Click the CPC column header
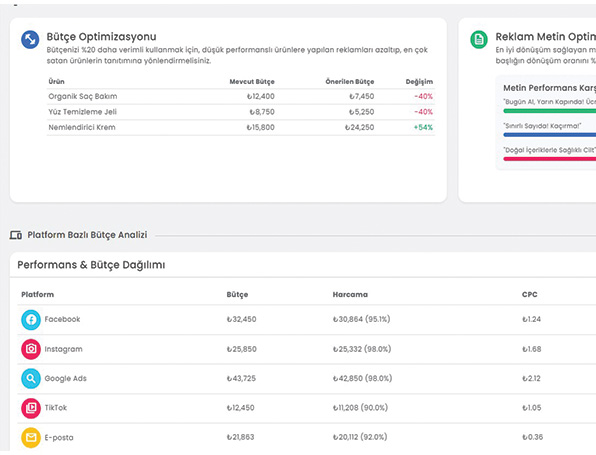This screenshot has width=596, height=455. (x=529, y=295)
